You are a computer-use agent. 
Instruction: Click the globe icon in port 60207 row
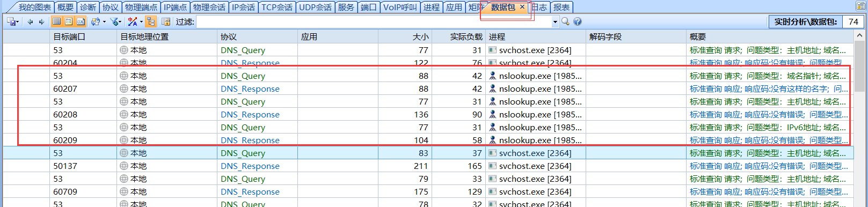tap(124, 88)
